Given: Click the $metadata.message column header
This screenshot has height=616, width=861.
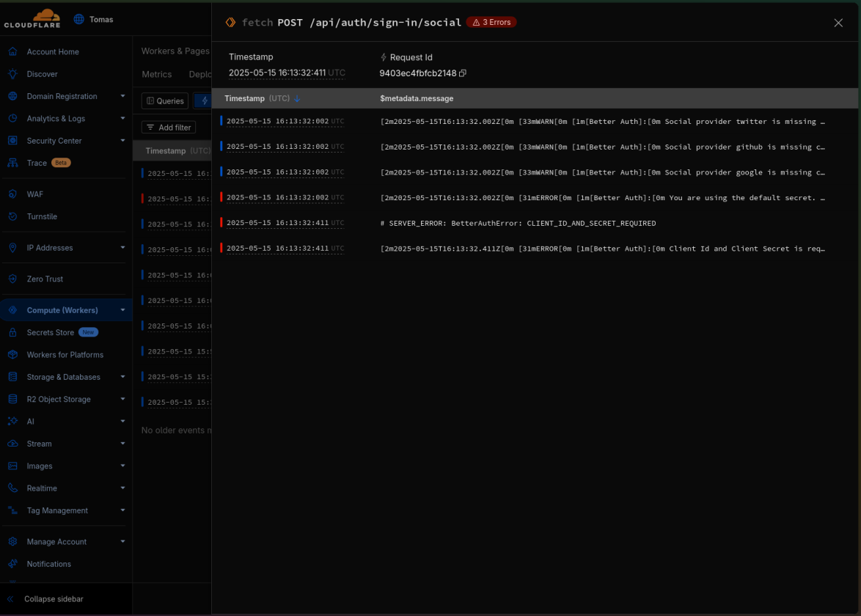Looking at the screenshot, I should (x=417, y=98).
